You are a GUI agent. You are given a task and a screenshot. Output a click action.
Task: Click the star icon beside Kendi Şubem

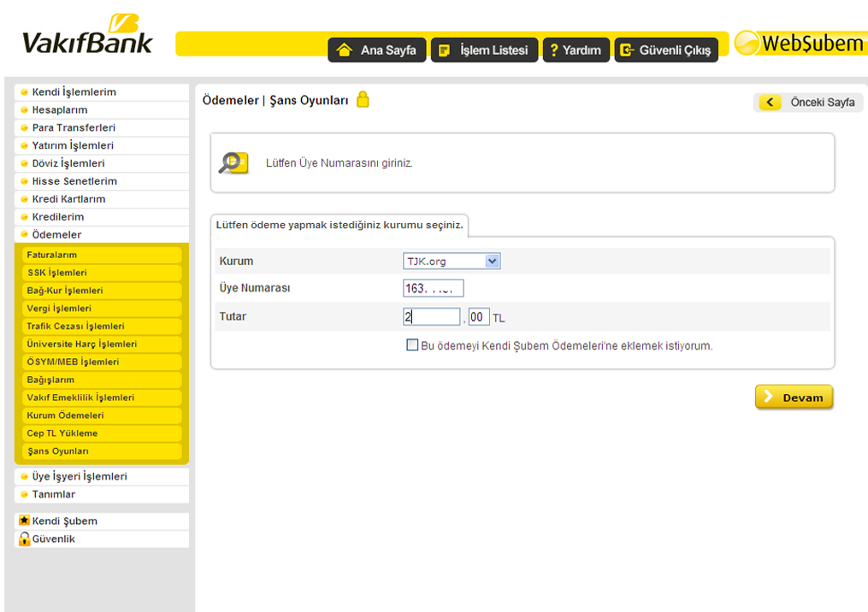tap(24, 521)
